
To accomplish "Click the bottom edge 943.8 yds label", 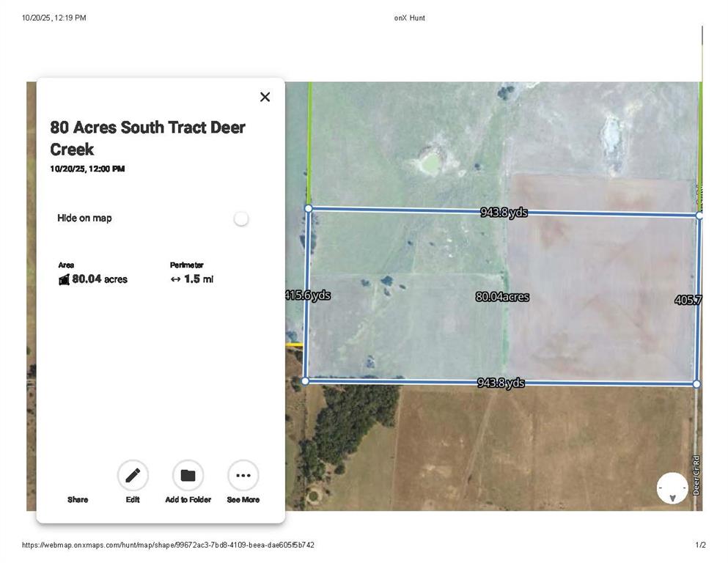I will click(501, 383).
